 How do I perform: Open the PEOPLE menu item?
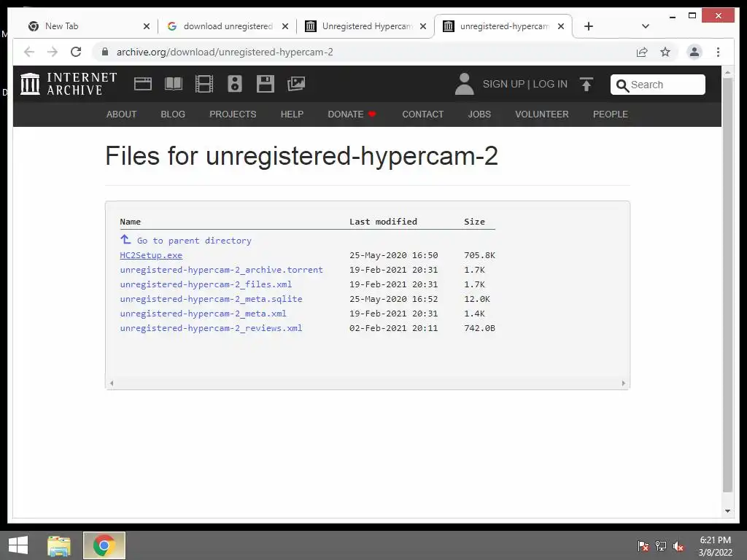click(x=611, y=114)
